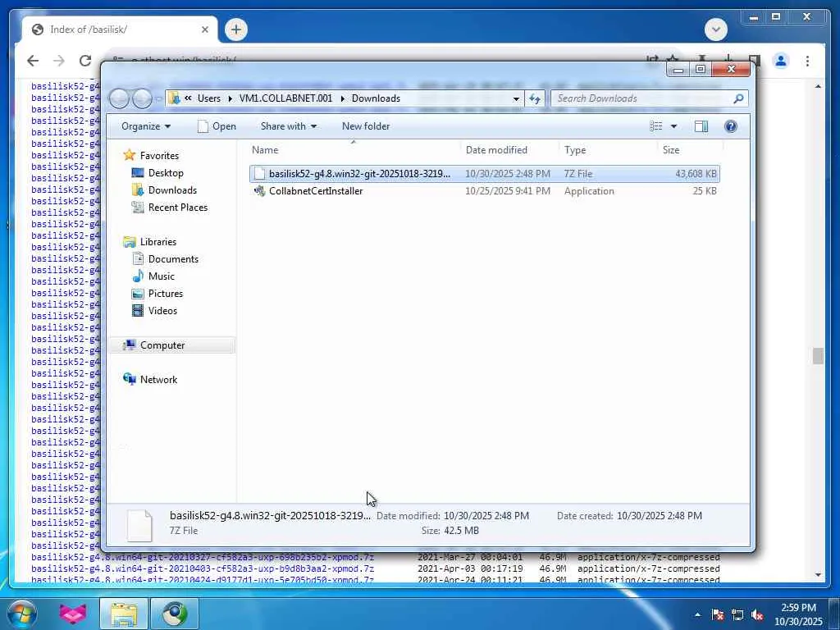840x630 pixels.
Task: Open the browser three-dot menu
Action: tap(807, 61)
